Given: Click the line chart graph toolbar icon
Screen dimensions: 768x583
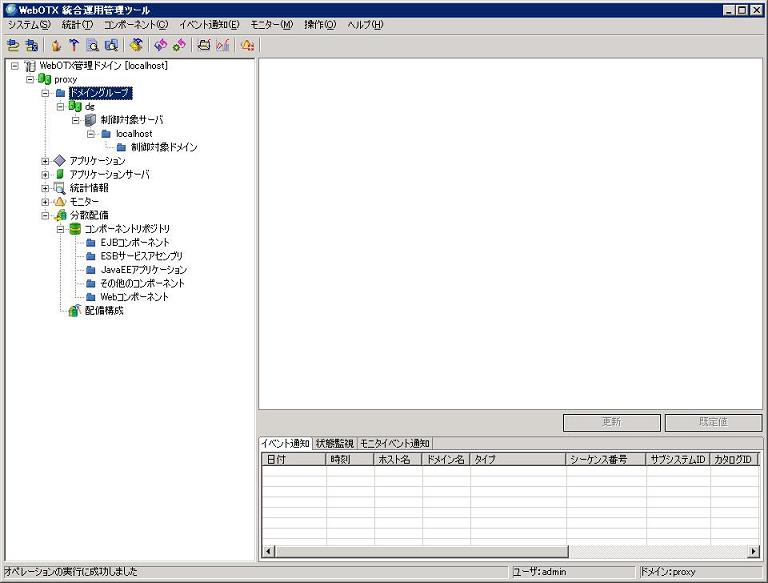Looking at the screenshot, I should [222, 45].
